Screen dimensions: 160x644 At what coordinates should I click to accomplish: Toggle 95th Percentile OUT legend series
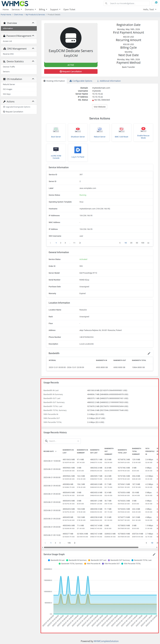pyautogui.click(x=111, y=564)
